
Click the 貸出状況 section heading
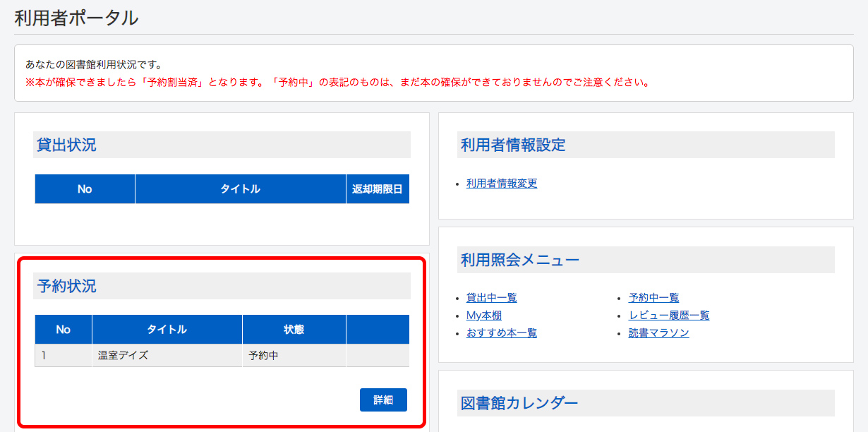click(67, 145)
